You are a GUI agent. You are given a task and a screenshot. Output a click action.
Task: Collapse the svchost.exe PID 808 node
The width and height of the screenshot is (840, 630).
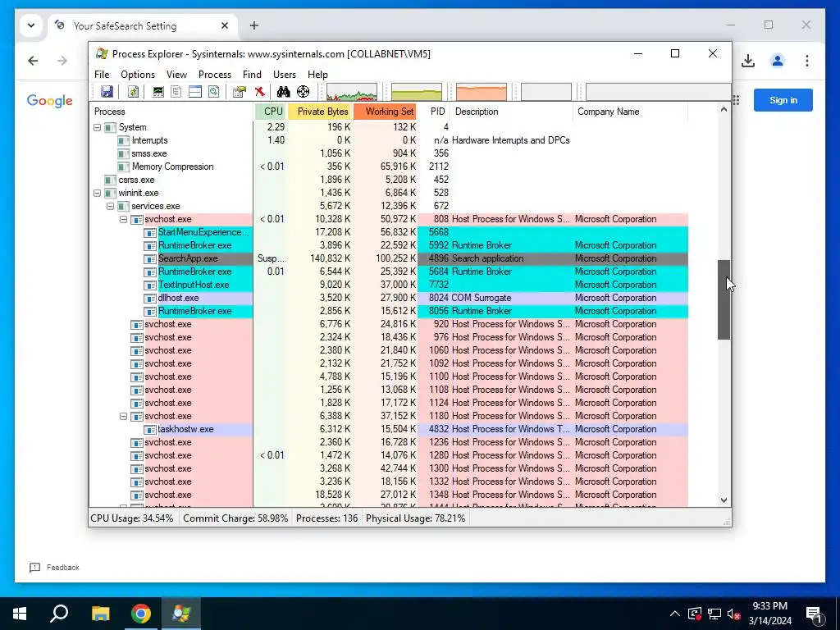[123, 219]
